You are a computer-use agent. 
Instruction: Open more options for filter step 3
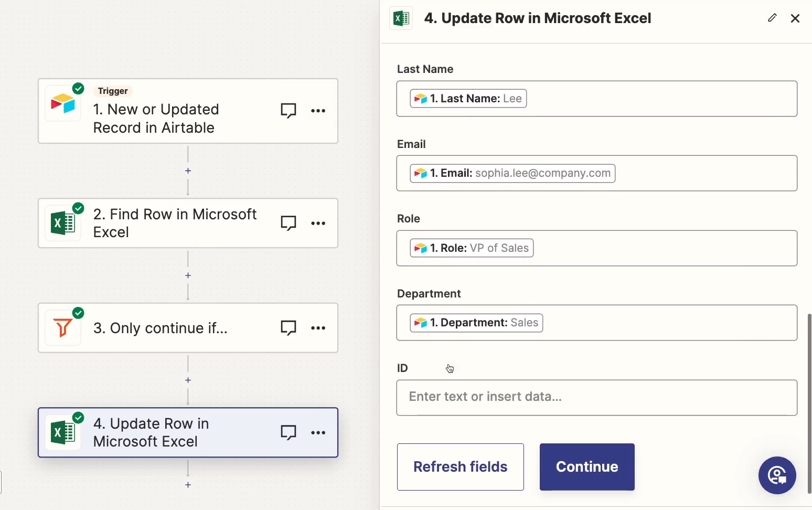click(x=318, y=328)
